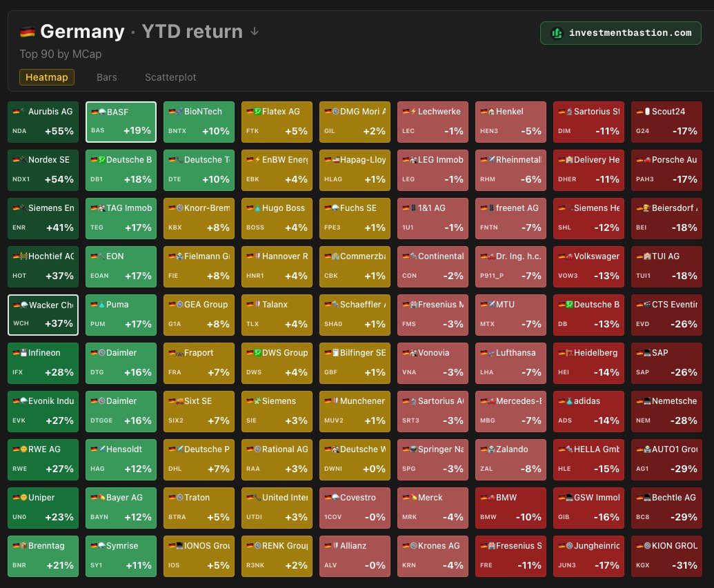Click the German flag next to Germany

tap(28, 32)
